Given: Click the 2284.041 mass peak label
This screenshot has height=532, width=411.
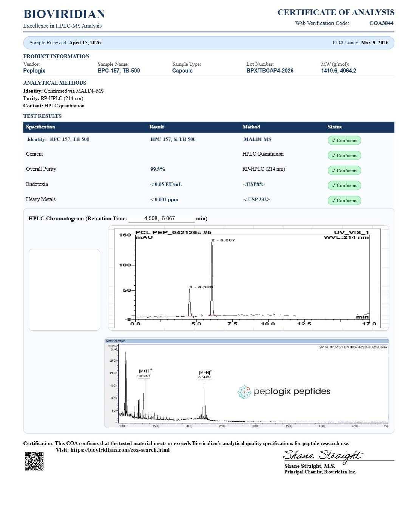Looking at the screenshot, I should tap(205, 377).
